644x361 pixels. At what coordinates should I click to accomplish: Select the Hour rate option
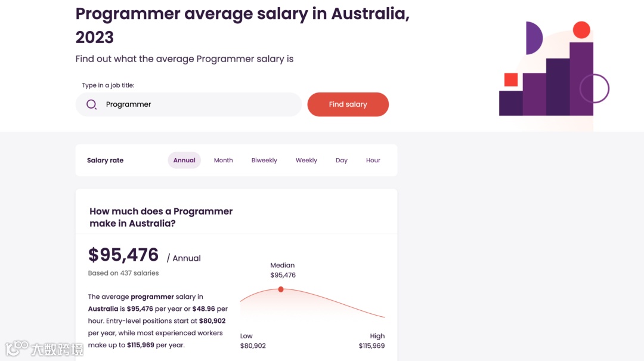[373, 160]
